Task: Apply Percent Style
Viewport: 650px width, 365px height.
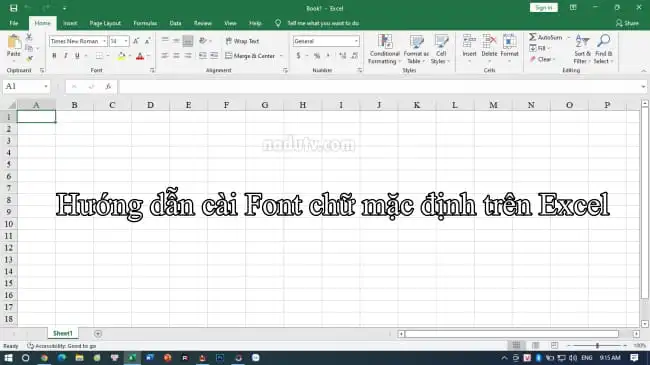Action: pyautogui.click(x=317, y=56)
